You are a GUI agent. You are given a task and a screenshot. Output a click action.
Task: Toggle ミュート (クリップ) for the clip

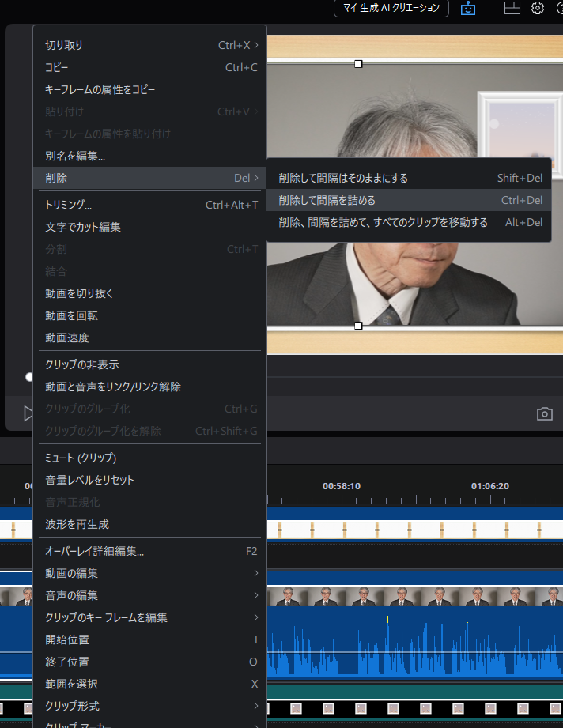point(81,458)
